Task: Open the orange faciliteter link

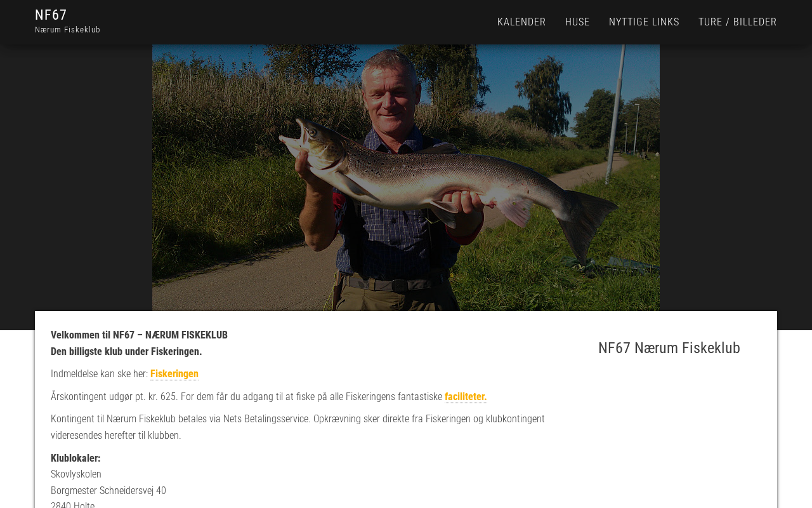Action: (466, 397)
